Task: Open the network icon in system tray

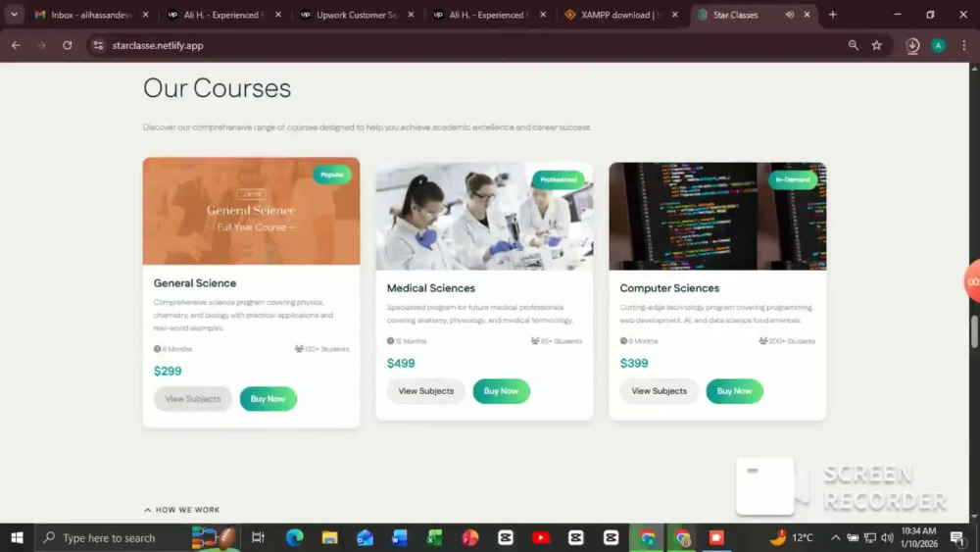Action: [x=870, y=537]
